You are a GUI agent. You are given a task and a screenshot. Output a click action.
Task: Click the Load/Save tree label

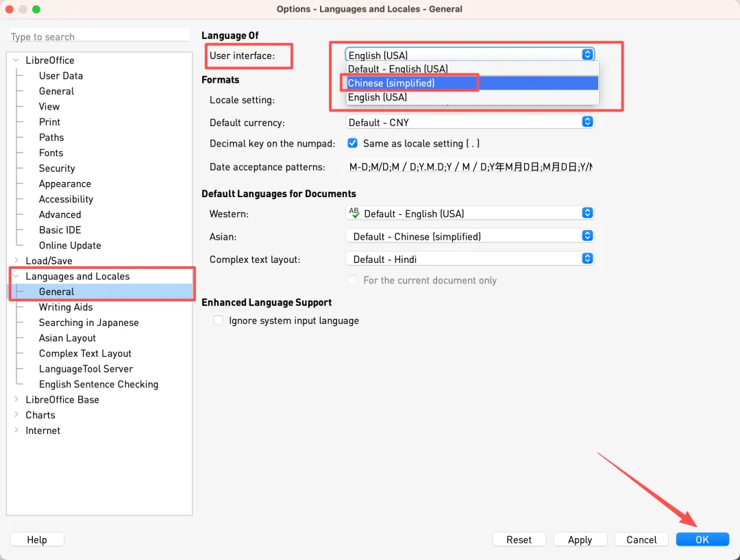click(49, 261)
